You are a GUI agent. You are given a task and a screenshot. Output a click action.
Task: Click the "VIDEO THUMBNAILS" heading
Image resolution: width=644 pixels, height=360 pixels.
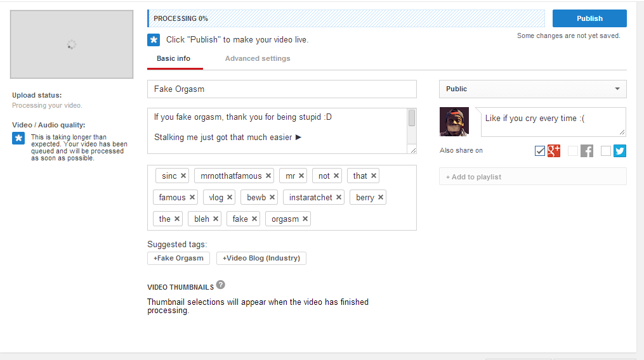point(180,287)
